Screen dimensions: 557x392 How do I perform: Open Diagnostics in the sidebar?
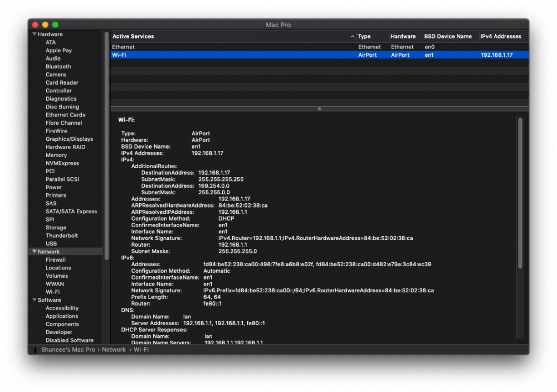tap(61, 99)
